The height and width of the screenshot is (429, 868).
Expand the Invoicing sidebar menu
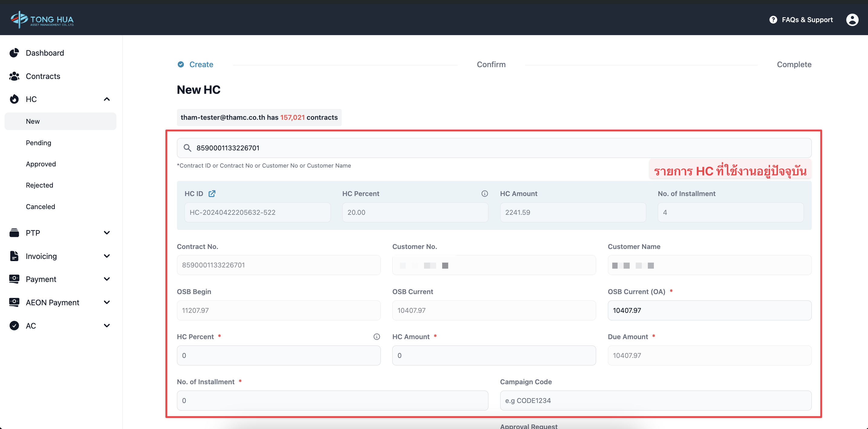pos(107,256)
